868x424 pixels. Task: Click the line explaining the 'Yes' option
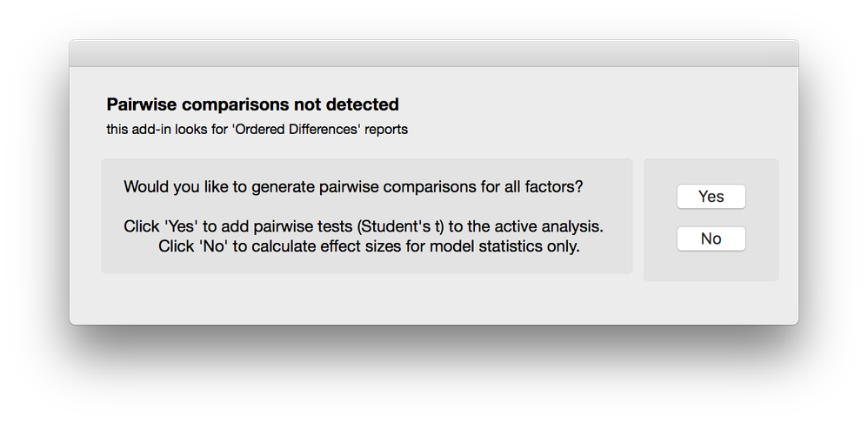pos(364,226)
